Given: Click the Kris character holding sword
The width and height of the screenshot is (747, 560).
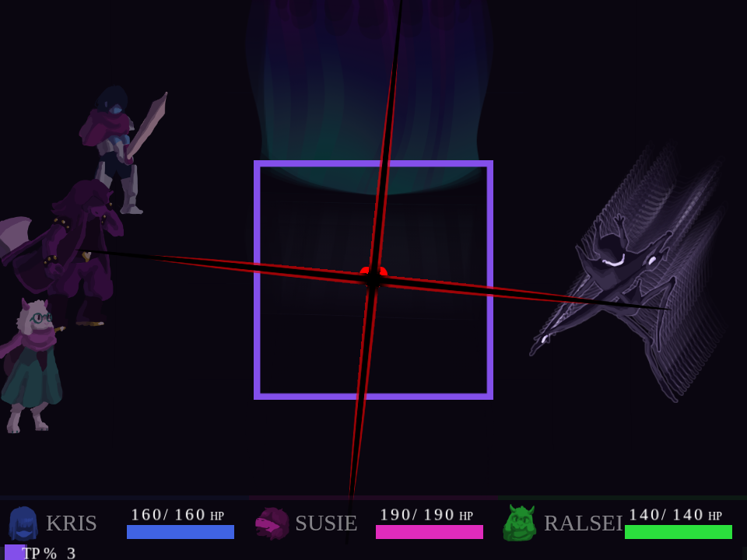Looking at the screenshot, I should coord(123,150).
